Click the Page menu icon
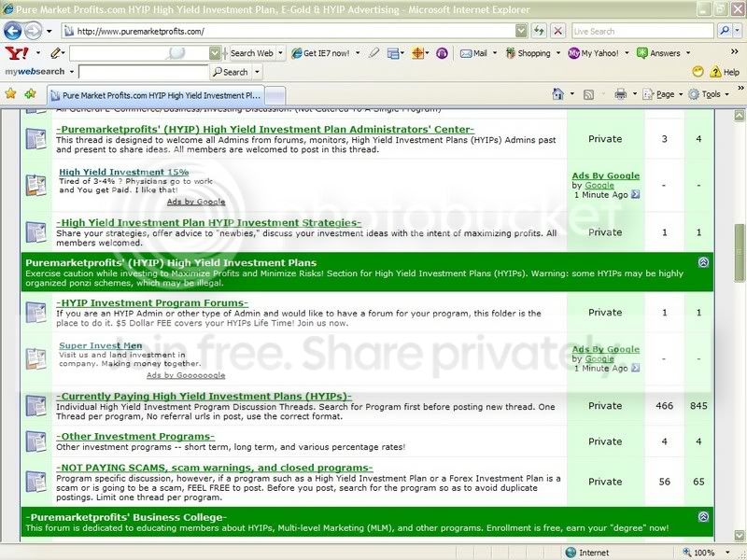 click(648, 94)
